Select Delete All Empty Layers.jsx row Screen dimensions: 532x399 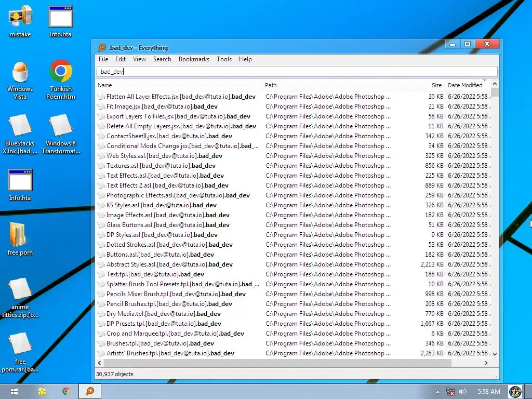pos(294,126)
